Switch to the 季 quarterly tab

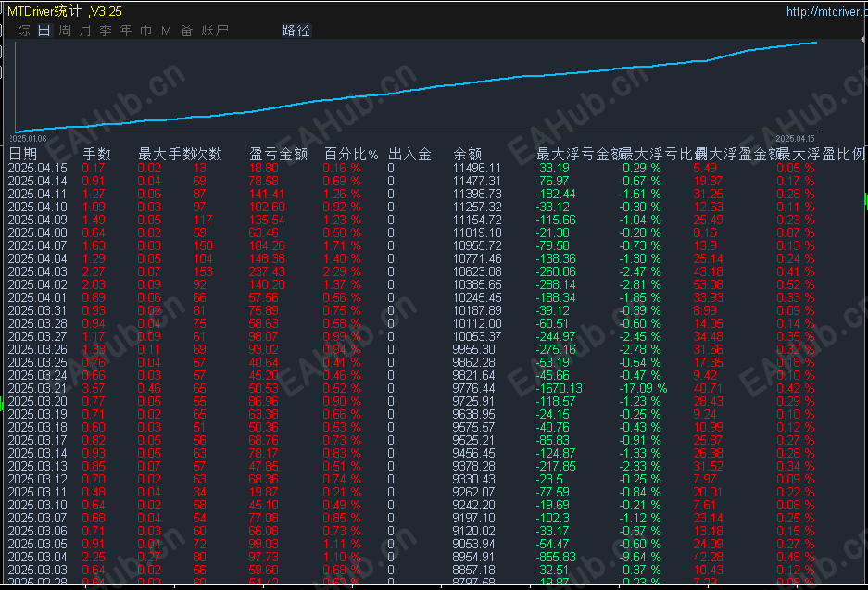[106, 31]
